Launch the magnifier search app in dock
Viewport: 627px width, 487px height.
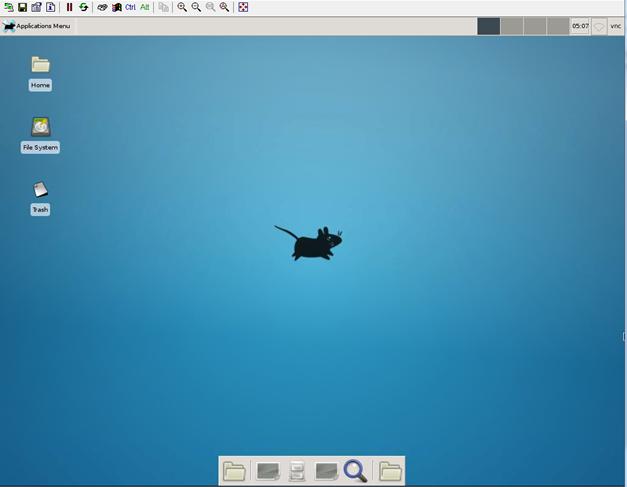point(355,470)
